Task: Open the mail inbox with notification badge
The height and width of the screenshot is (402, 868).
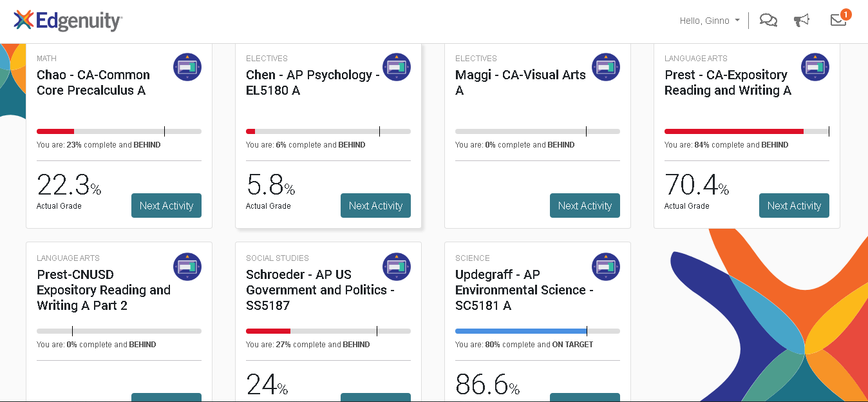Action: 840,19
